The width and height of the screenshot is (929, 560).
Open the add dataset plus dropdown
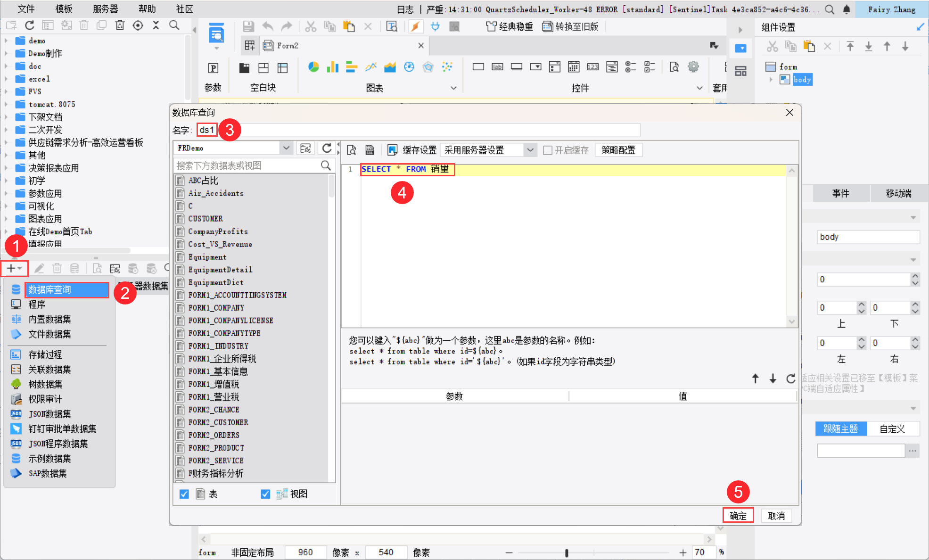point(14,268)
